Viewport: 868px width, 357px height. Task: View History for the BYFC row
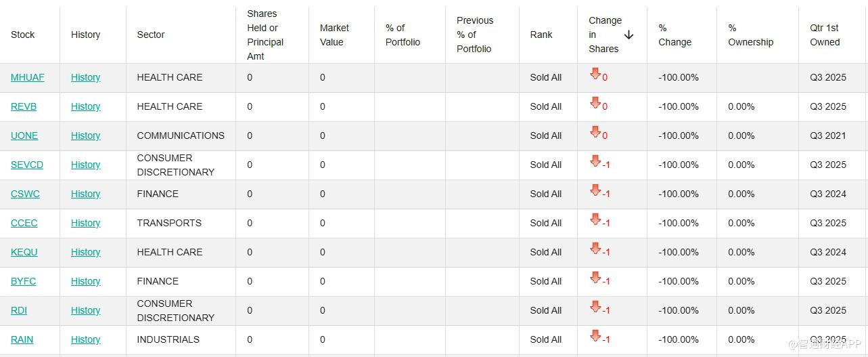tap(85, 281)
